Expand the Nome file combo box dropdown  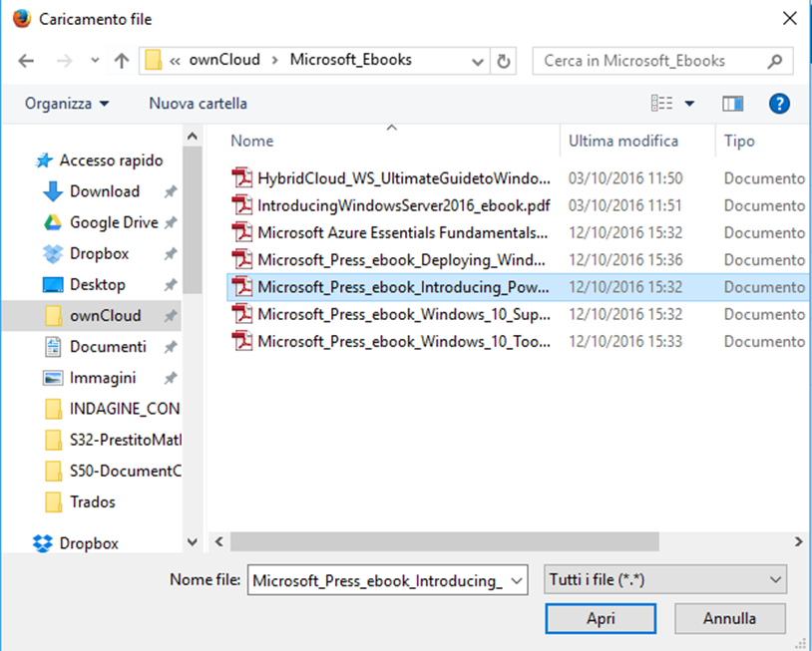coord(517,580)
